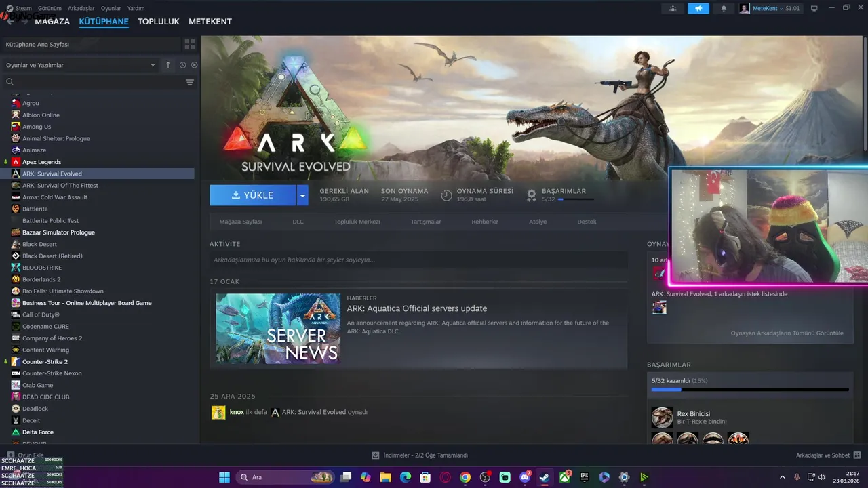Open the notifications bell
This screenshot has width=868, height=488.
pos(724,8)
